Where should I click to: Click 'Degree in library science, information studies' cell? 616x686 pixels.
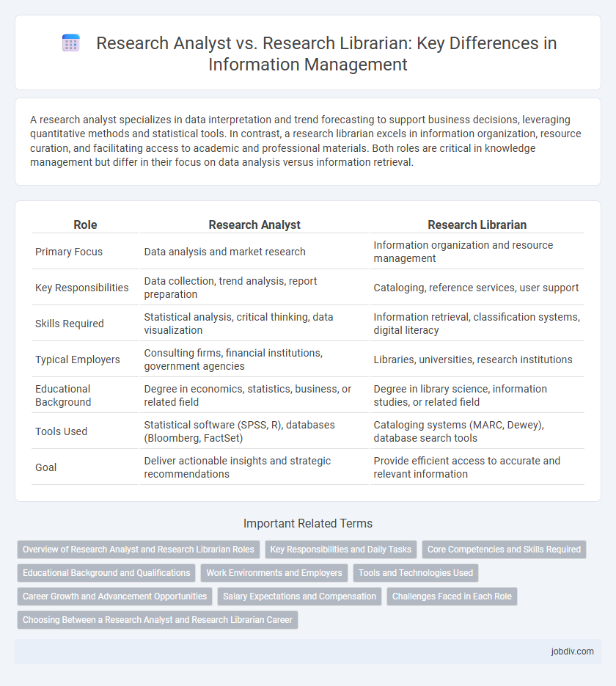pos(477,395)
